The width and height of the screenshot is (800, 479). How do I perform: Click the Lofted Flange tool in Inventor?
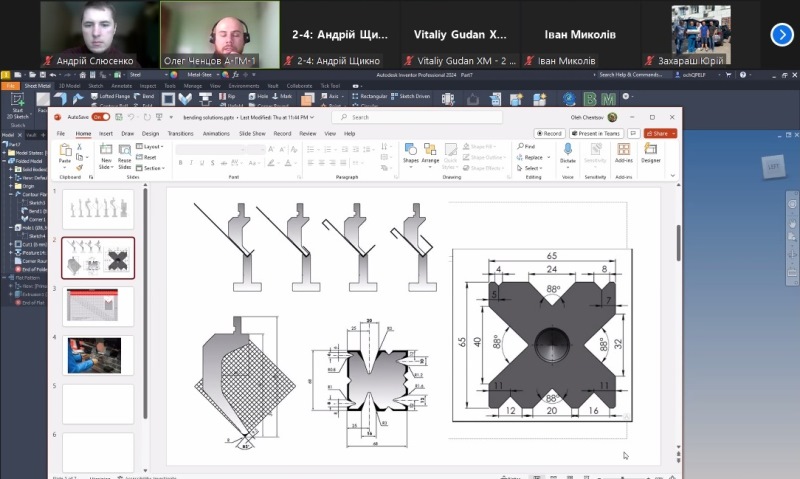110,96
